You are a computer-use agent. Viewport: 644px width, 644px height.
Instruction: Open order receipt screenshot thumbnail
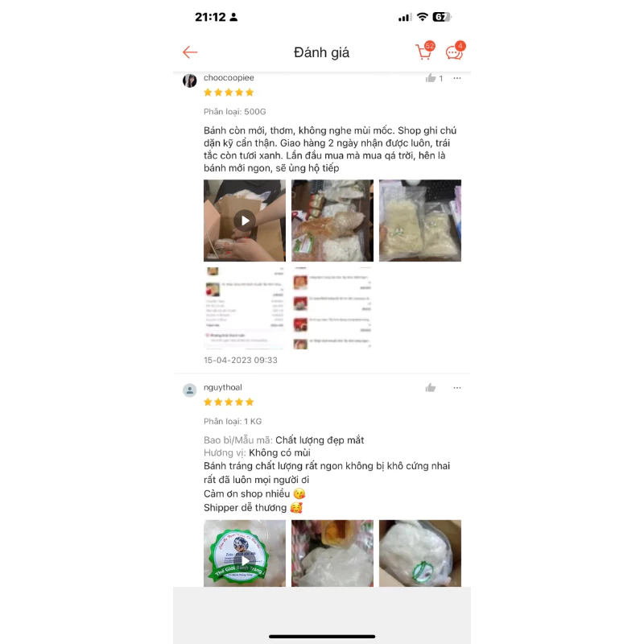[x=245, y=308]
